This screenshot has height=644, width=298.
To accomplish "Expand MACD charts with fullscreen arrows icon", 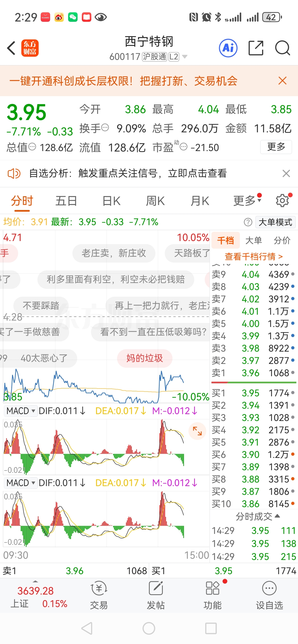I will pos(197,431).
